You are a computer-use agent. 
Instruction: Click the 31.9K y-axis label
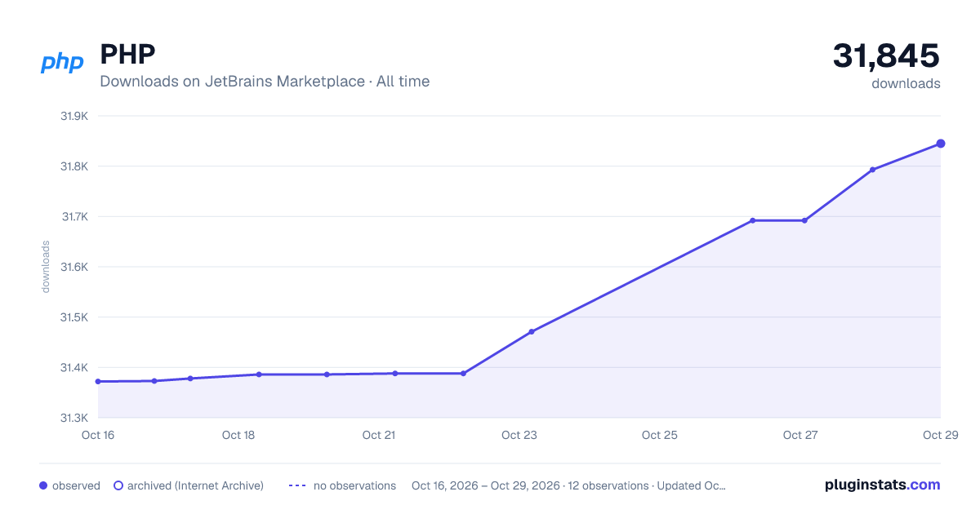click(x=74, y=116)
